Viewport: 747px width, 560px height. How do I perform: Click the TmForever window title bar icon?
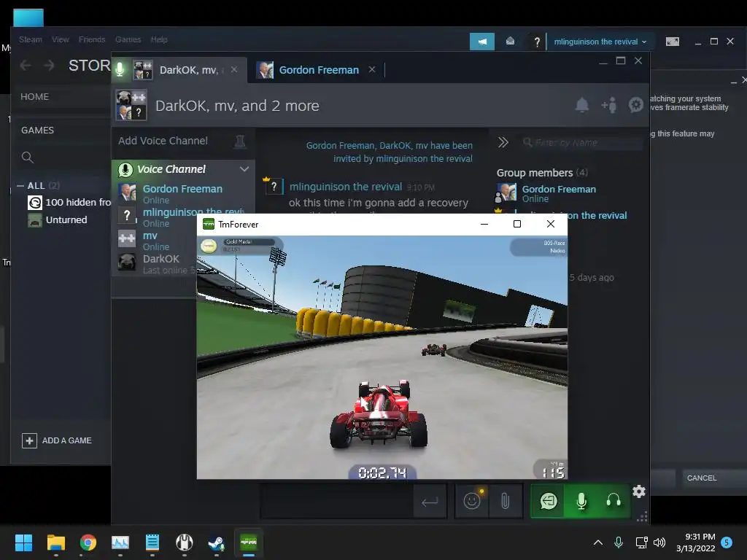coord(209,224)
